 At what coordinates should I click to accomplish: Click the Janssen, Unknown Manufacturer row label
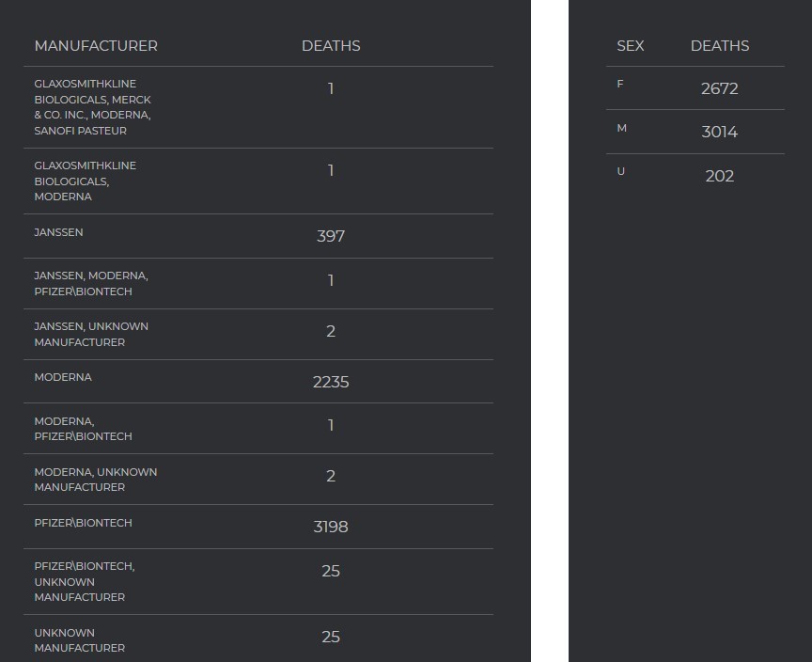point(91,335)
